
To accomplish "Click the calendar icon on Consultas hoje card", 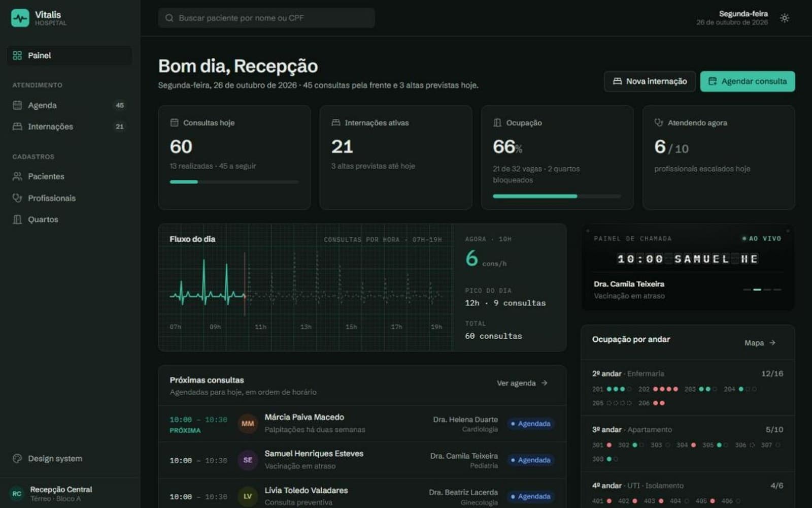I will pyautogui.click(x=174, y=122).
